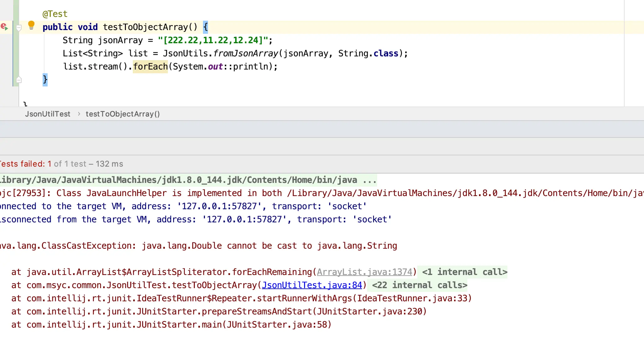Click the run test gutter icon
644x337 pixels.
4,27
